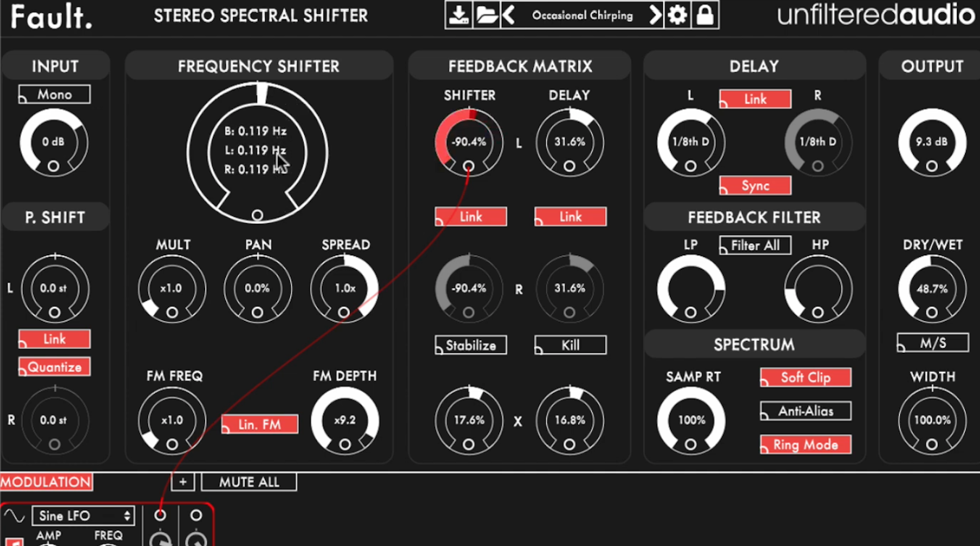Open the preset folder browser icon
This screenshot has width=980, height=546.
(x=486, y=15)
